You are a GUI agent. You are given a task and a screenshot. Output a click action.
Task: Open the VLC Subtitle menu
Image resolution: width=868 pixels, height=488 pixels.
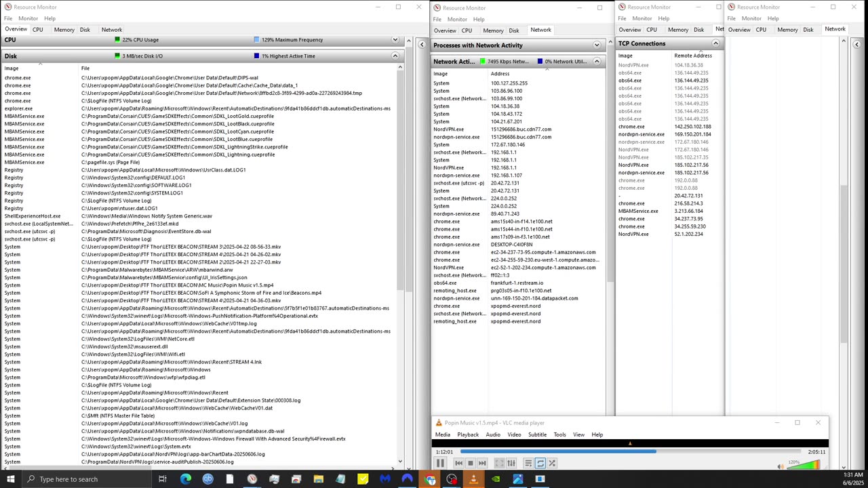point(537,434)
